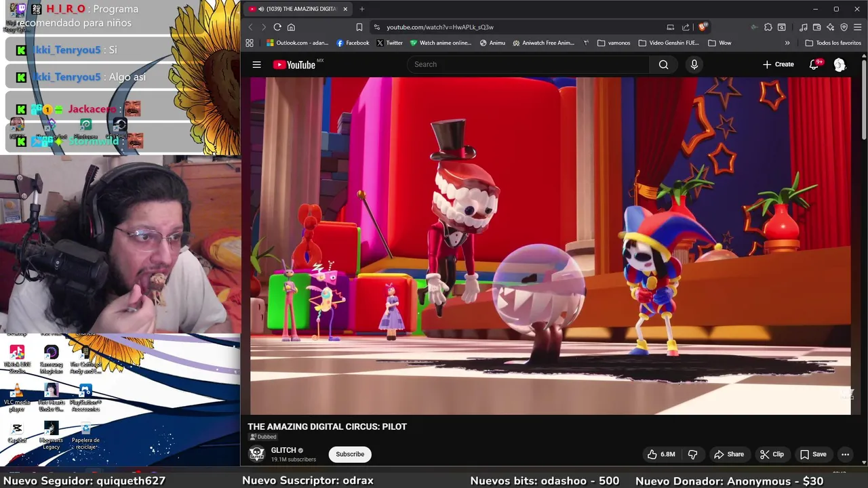Open YouTube guide hamburger menu
The width and height of the screenshot is (868, 488).
pyautogui.click(x=256, y=64)
